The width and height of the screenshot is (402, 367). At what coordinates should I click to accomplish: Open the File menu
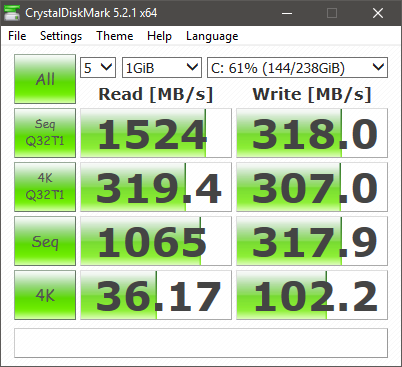click(x=17, y=36)
